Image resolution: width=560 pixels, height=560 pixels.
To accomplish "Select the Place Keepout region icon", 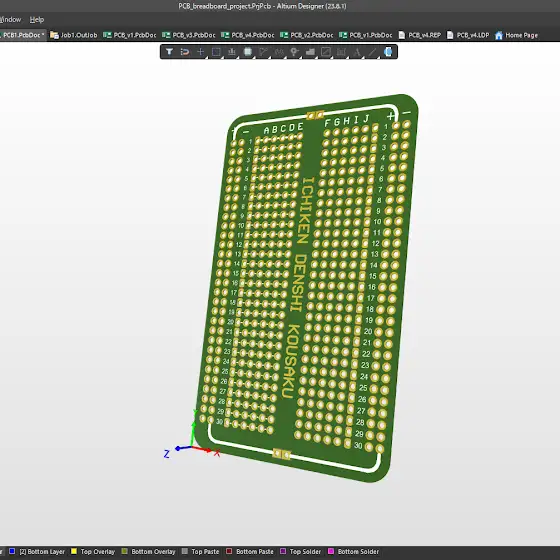I will [x=326, y=52].
